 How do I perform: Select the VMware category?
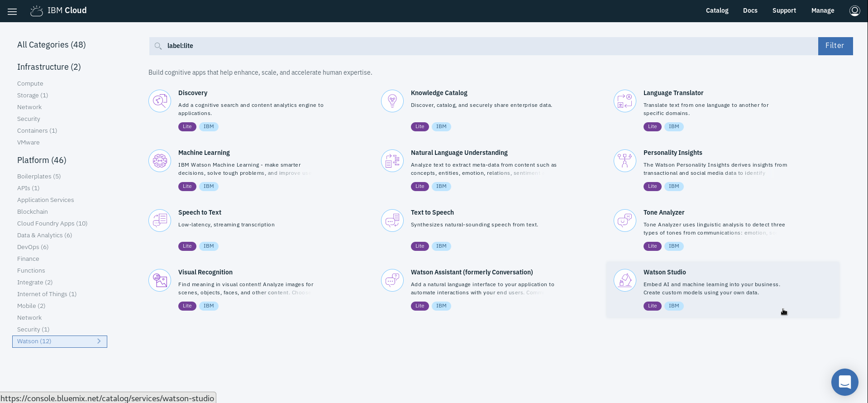coord(29,143)
